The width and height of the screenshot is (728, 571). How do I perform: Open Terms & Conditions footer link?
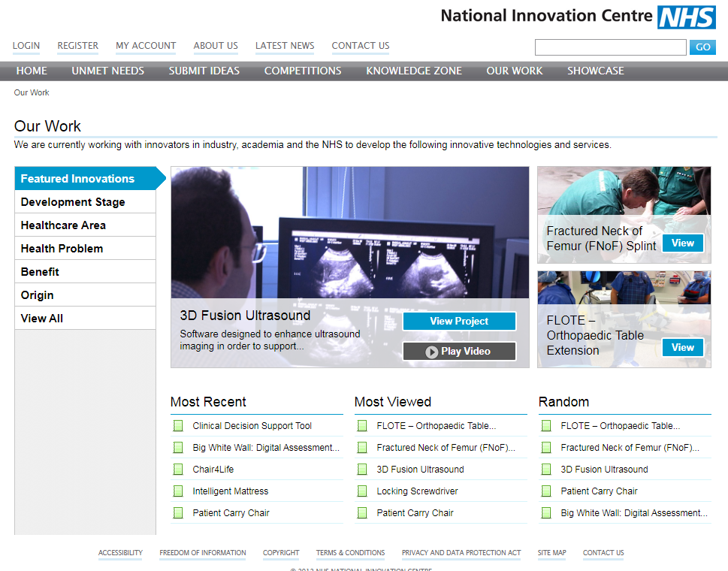351,553
